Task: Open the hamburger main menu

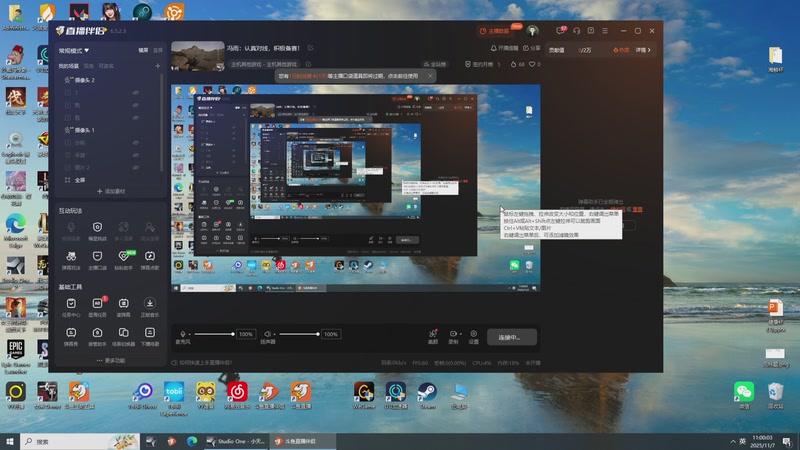Action: 605,31
